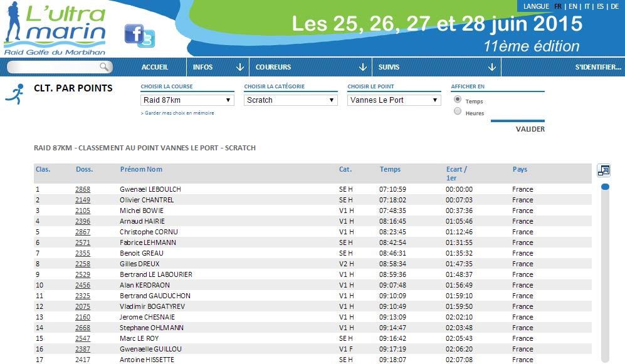Select the Temps radio button
The width and height of the screenshot is (625, 364).
(x=458, y=100)
